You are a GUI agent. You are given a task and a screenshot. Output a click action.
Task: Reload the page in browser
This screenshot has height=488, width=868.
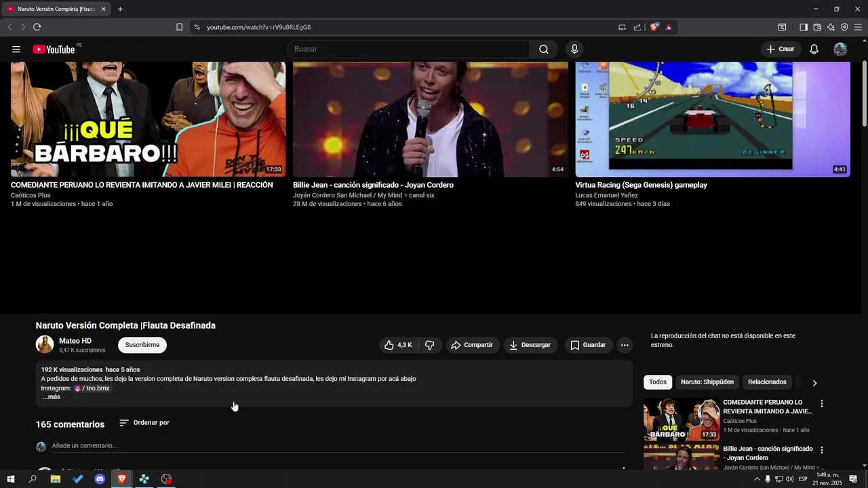[x=37, y=27]
